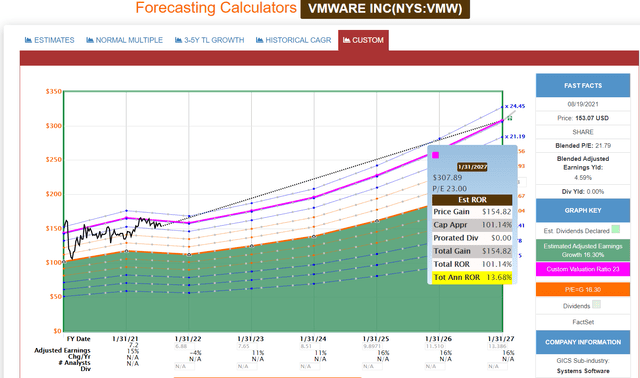640x378 pixels.
Task: Click the Div input field under 1/31/22
Action: 185,367
